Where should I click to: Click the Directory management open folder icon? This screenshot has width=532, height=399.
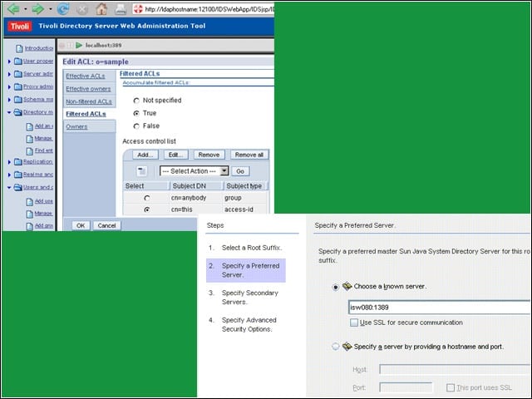(18, 112)
